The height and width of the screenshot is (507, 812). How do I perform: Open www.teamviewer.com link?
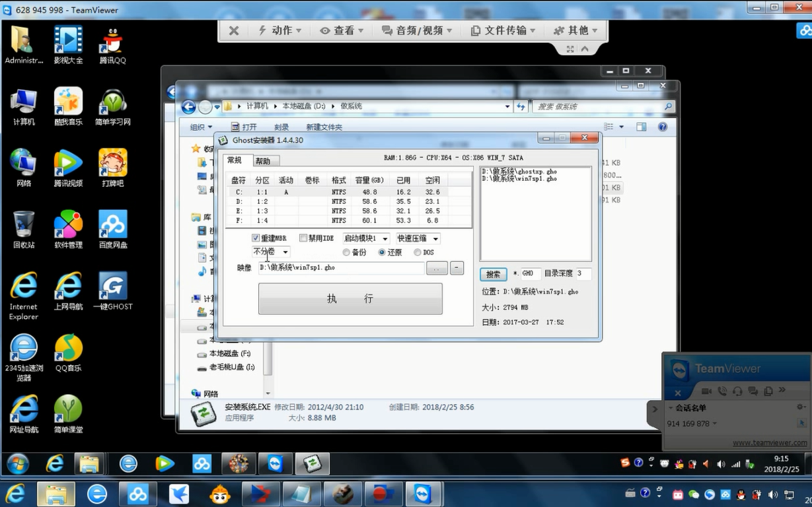[x=770, y=443]
